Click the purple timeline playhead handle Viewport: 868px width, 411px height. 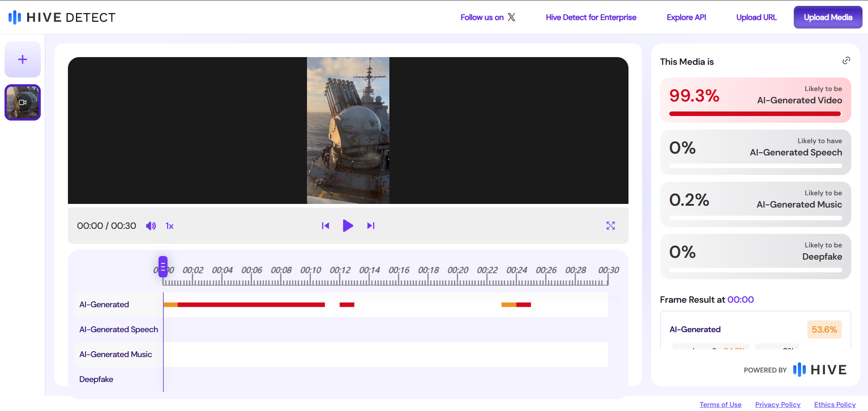(163, 266)
